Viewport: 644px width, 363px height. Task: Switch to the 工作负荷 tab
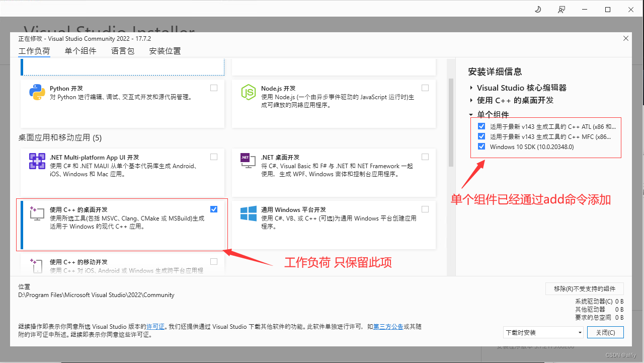tap(34, 51)
